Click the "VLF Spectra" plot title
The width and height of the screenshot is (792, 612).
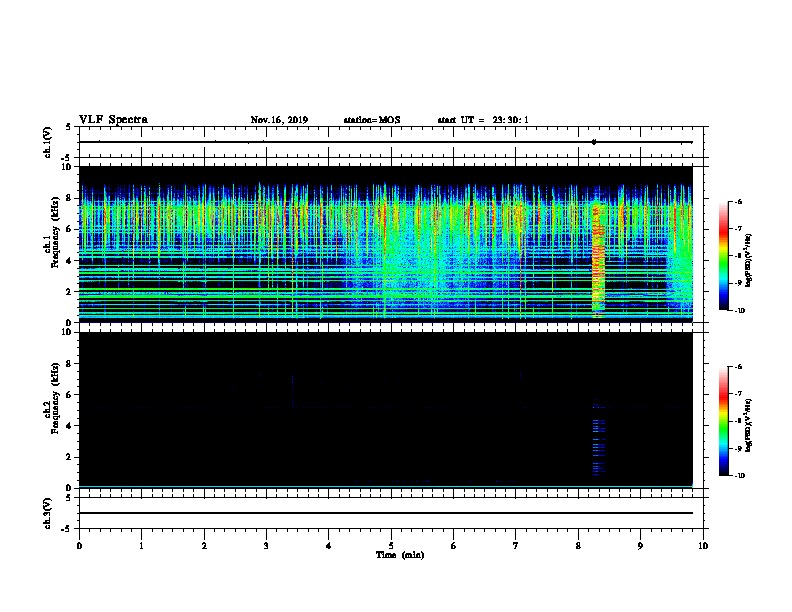coord(113,120)
